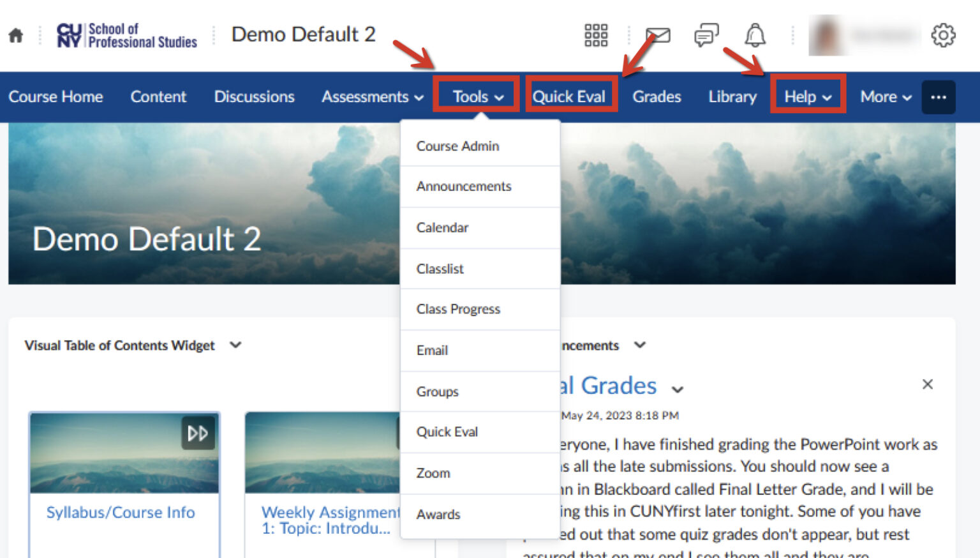Viewport: 980px width, 558px height.
Task: Open the notifications bell icon
Action: tap(755, 35)
